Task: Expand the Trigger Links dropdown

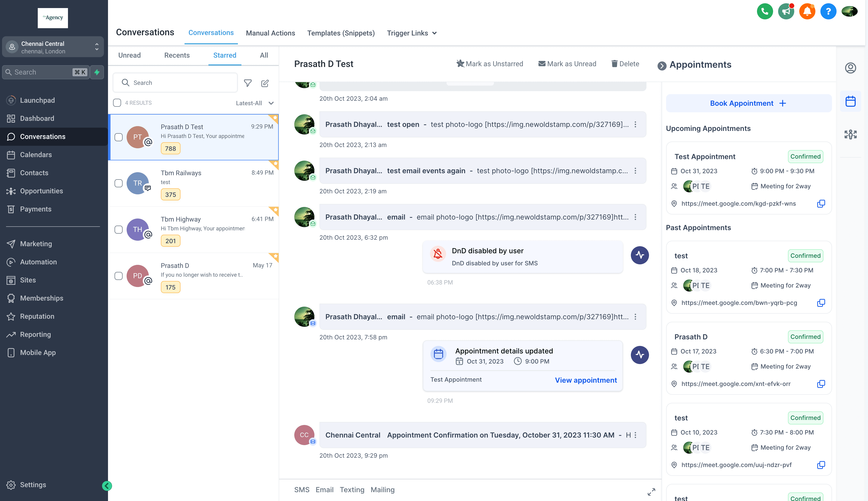Action: (x=411, y=33)
